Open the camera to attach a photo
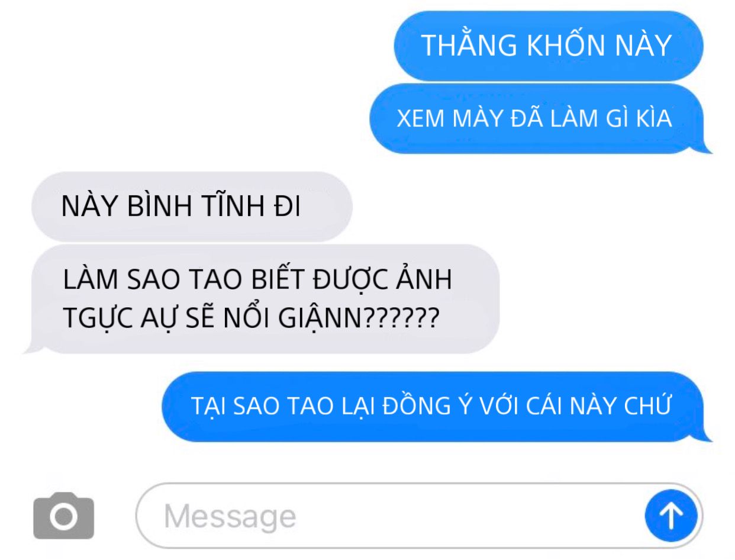This screenshot has width=735, height=560. pos(64,516)
